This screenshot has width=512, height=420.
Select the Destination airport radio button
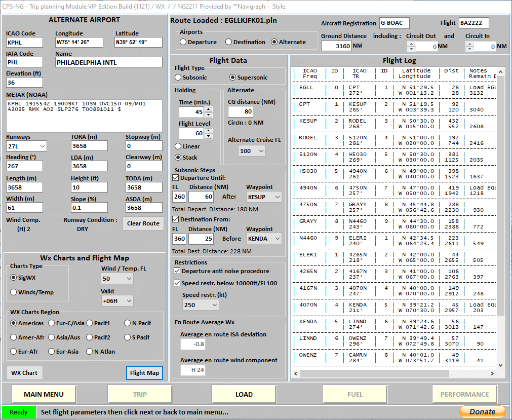[x=229, y=42]
